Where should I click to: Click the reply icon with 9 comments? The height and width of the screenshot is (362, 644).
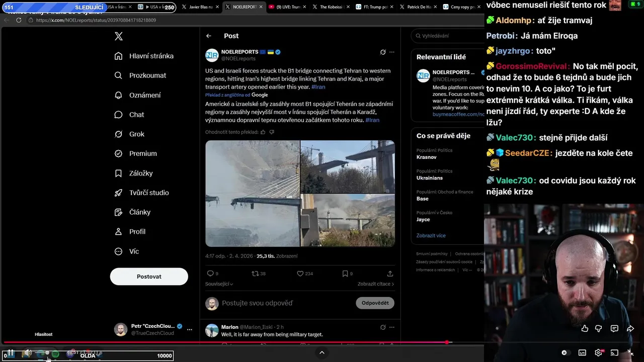pyautogui.click(x=210, y=274)
